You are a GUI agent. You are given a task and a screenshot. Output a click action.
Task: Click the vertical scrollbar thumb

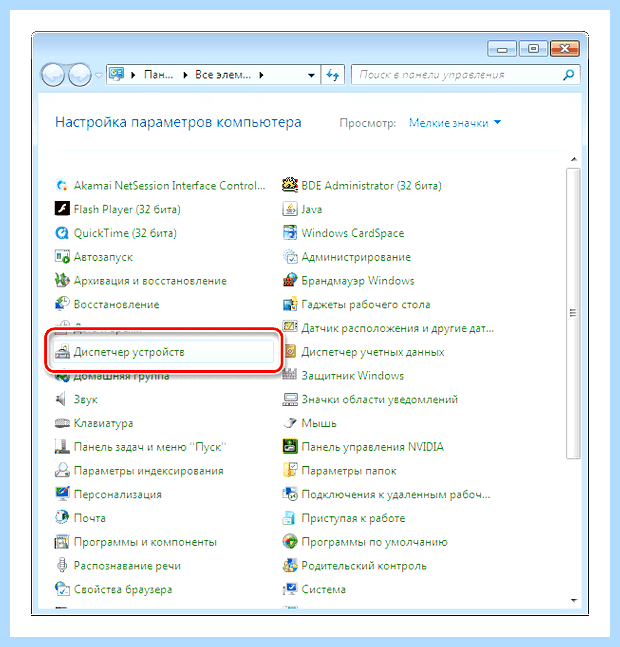[573, 313]
